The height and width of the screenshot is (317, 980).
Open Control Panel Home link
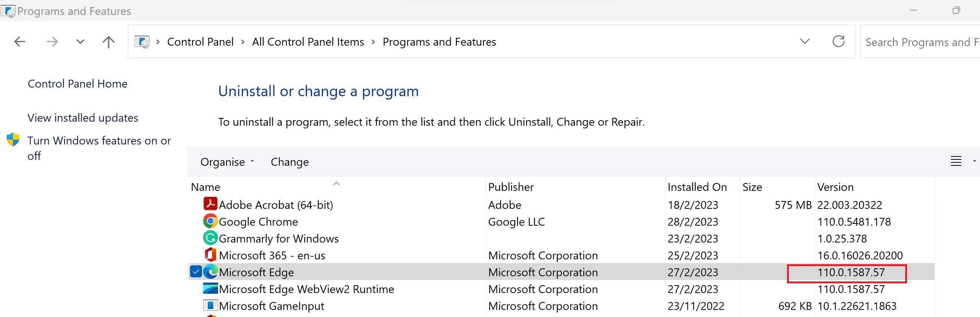[x=77, y=84]
